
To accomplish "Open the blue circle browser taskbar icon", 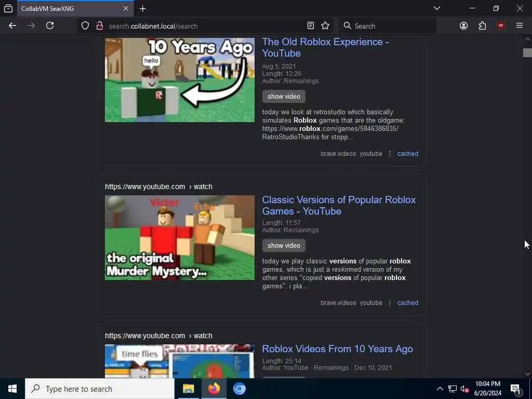I will 239,389.
